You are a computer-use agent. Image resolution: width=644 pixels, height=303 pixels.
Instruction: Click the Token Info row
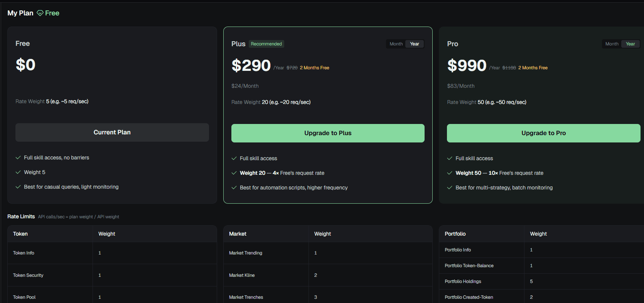(x=112, y=253)
